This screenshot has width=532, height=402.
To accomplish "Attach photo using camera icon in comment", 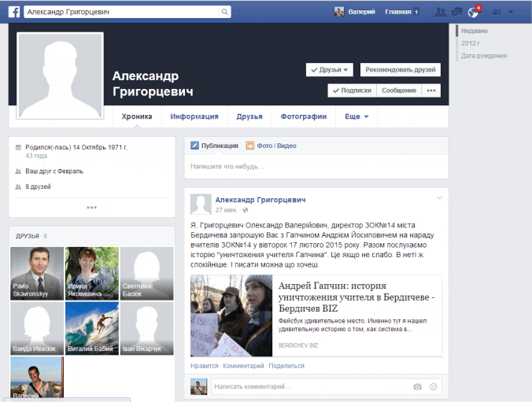I will [x=417, y=387].
